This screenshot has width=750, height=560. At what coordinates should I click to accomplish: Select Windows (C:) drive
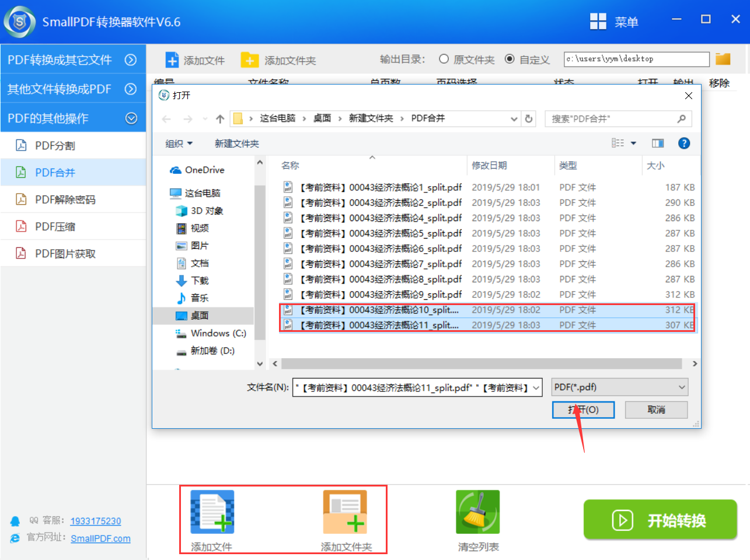coord(211,333)
